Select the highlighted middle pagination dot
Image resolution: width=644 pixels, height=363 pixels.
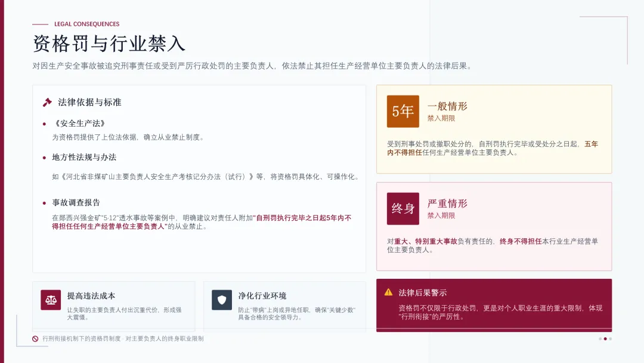(x=605, y=339)
